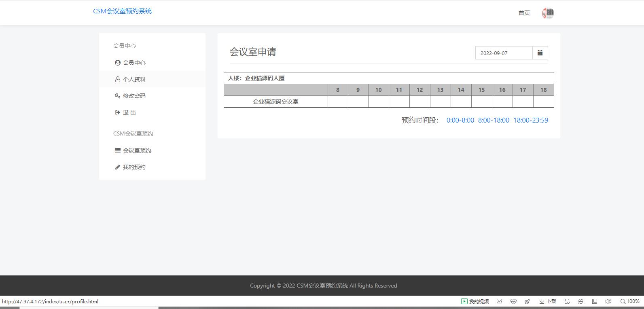The image size is (644, 309).
Task: Click the heart health-check icon
Action: (x=513, y=301)
